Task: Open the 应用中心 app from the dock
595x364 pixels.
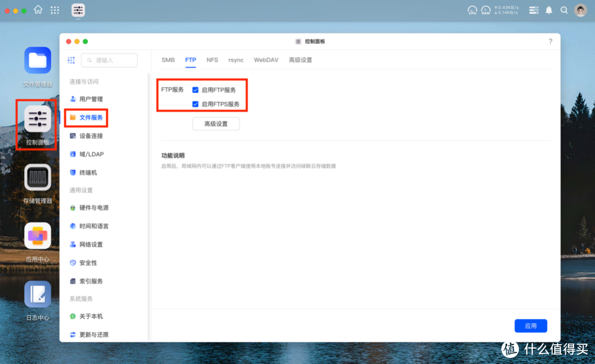Action: [37, 236]
